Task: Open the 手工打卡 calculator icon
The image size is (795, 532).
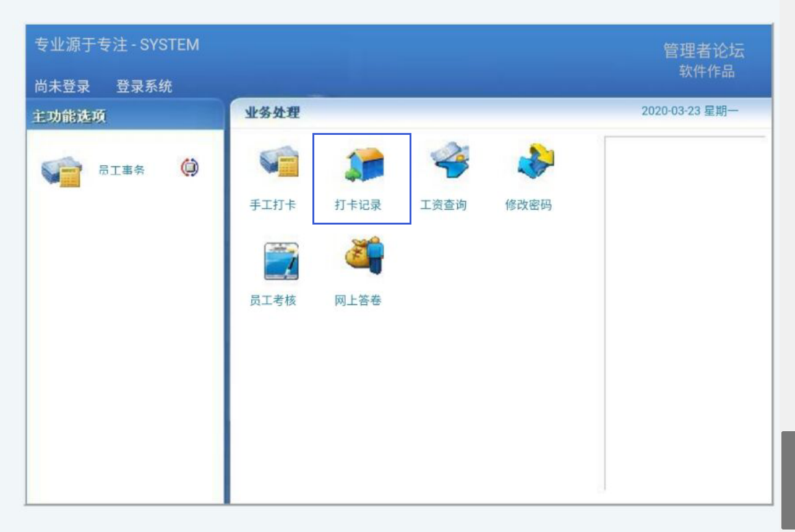Action: pos(279,163)
